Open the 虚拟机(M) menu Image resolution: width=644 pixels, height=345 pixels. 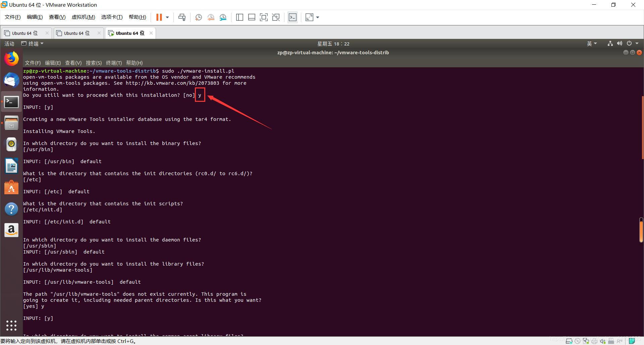[x=83, y=17]
